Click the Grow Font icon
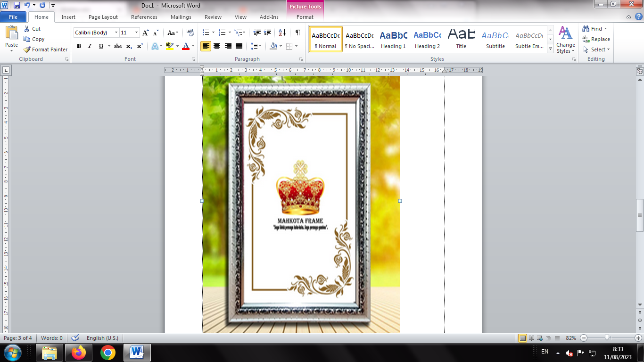The height and width of the screenshot is (362, 644). 145,33
